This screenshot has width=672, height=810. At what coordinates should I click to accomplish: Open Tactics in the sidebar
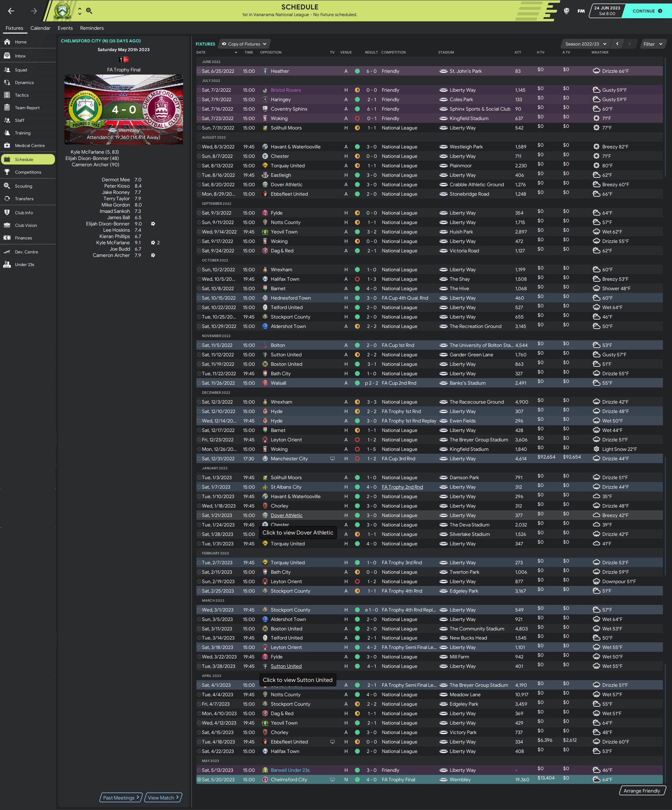(x=28, y=95)
